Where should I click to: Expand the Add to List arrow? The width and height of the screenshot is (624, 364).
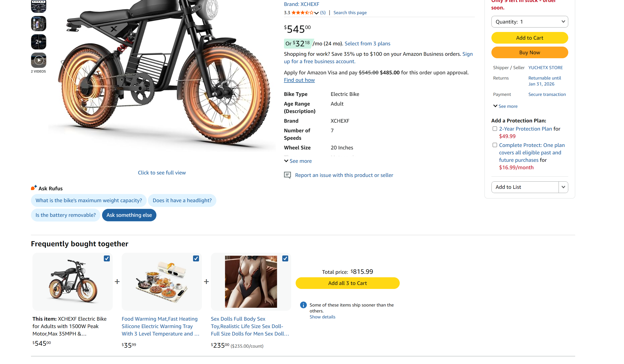563,187
